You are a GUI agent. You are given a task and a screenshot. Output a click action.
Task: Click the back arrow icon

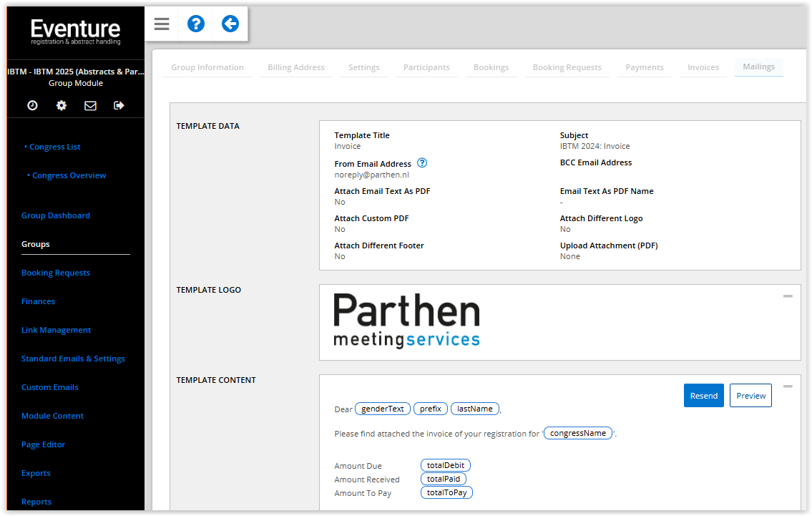(230, 24)
